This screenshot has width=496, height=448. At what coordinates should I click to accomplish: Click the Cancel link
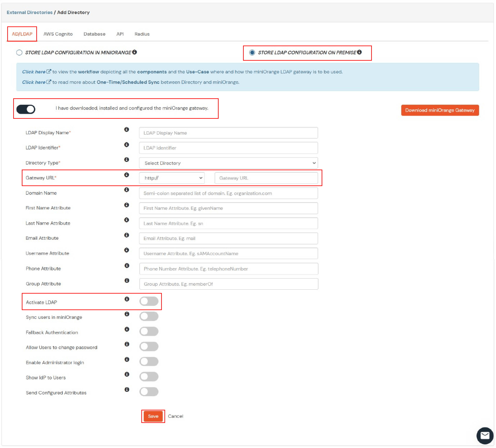tap(175, 416)
